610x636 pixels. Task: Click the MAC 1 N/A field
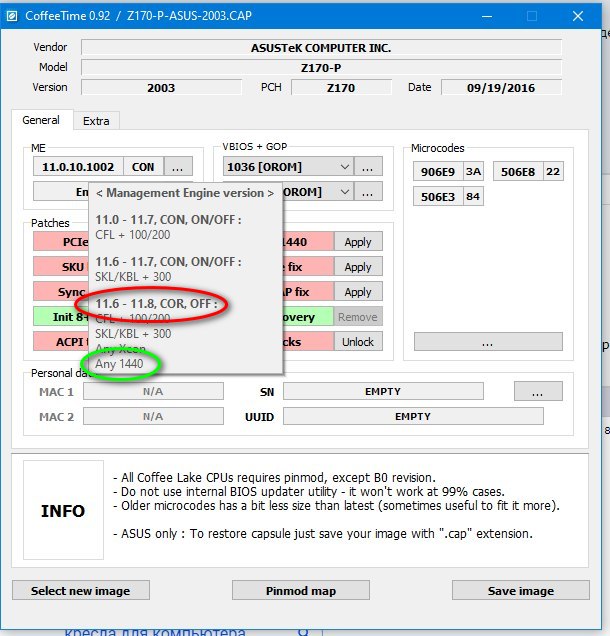point(153,391)
